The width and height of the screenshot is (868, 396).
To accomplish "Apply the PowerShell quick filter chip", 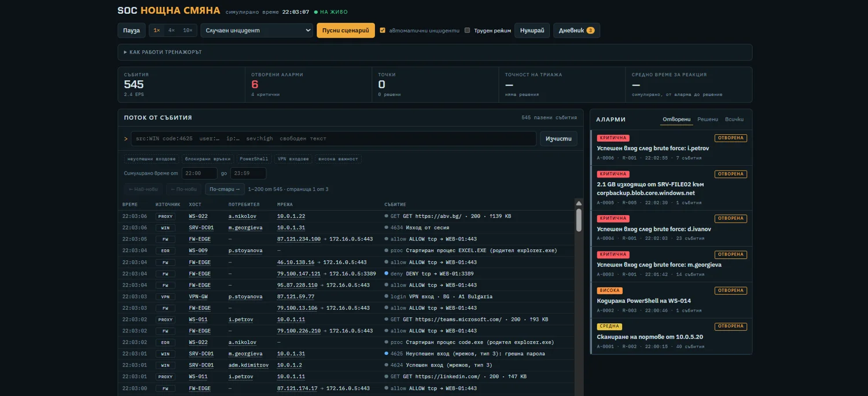I will (254, 159).
